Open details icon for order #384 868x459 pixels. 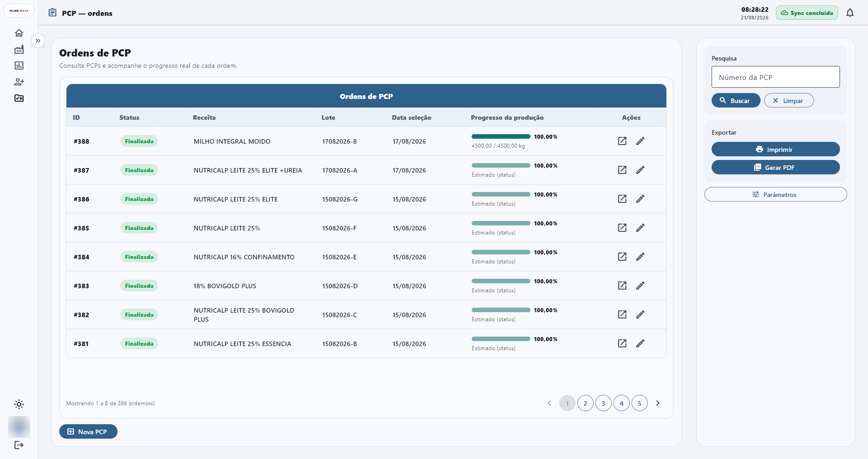[x=623, y=257]
